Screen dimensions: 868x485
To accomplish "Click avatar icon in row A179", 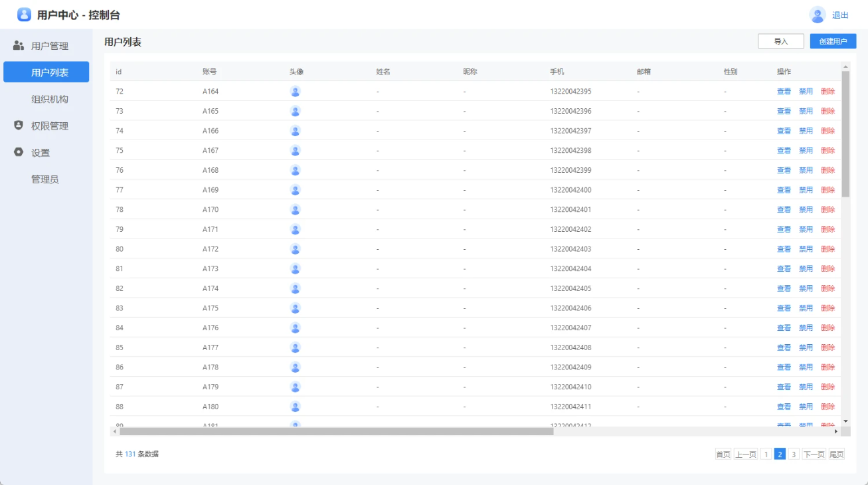I will (296, 387).
